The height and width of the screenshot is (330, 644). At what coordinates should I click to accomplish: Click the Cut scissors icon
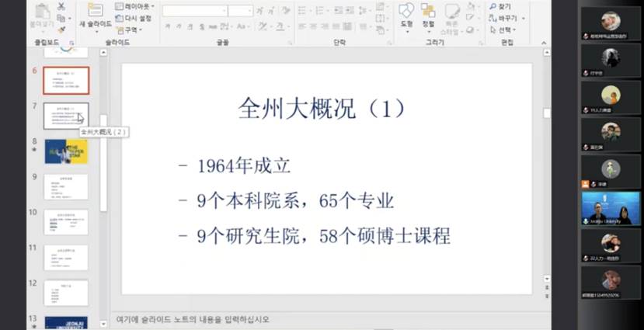tap(61, 6)
